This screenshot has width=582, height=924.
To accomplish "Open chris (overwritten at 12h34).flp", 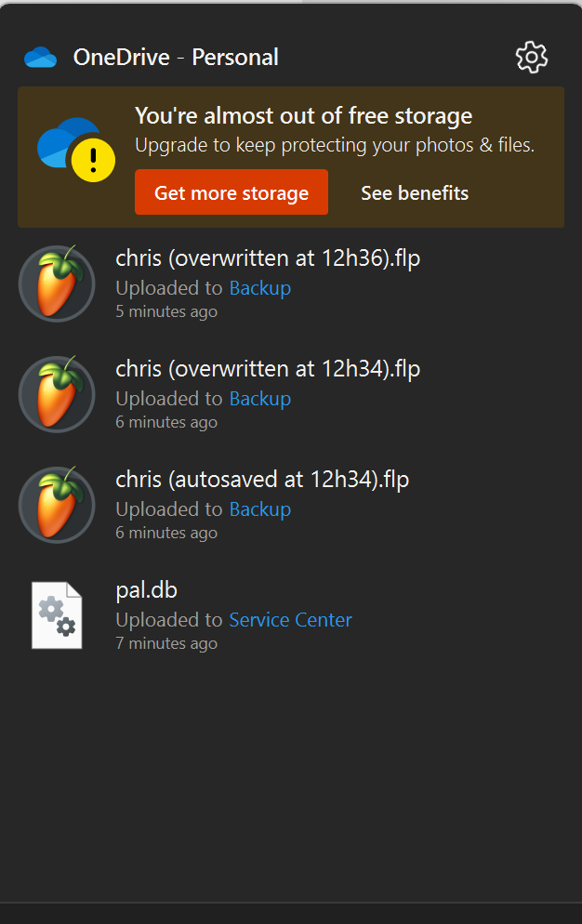I will [268, 369].
